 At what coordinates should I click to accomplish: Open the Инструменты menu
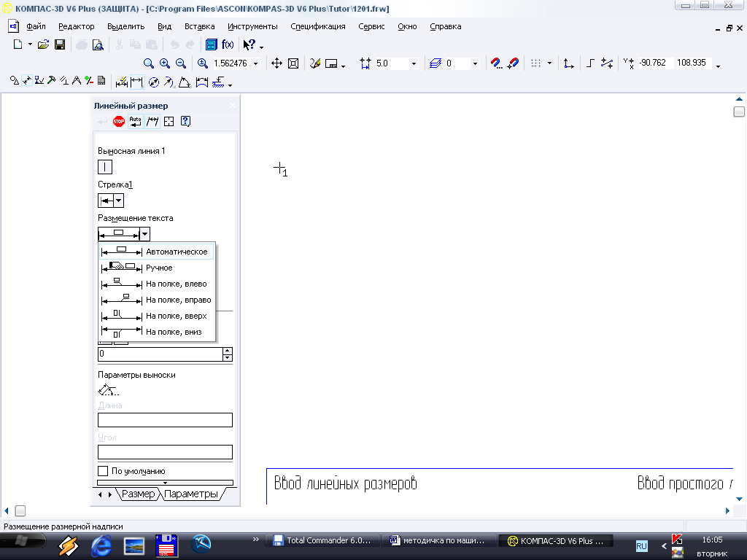[252, 27]
